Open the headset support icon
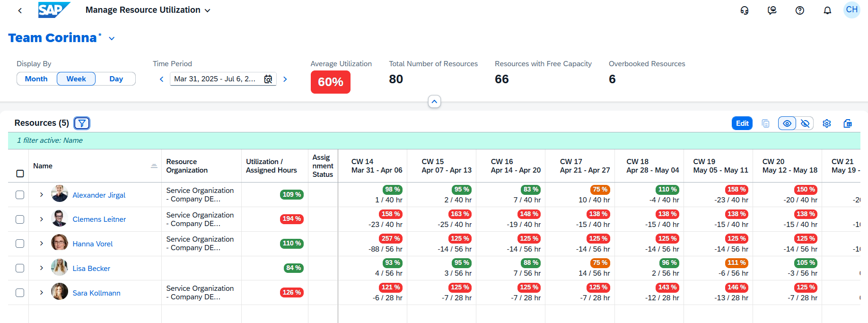868x323 pixels. pos(744,10)
